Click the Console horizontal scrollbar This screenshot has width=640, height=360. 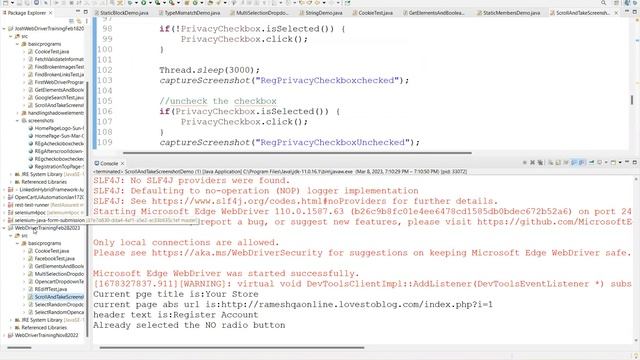tap(232, 348)
